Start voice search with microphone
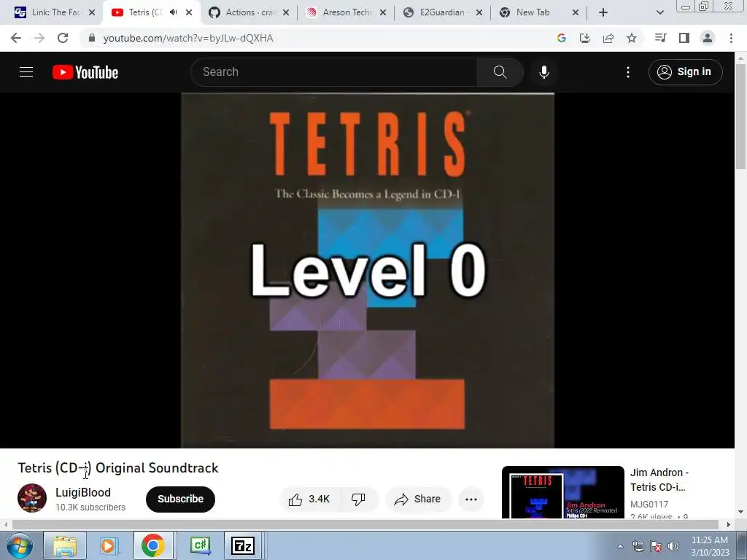The image size is (747, 560). coord(544,72)
